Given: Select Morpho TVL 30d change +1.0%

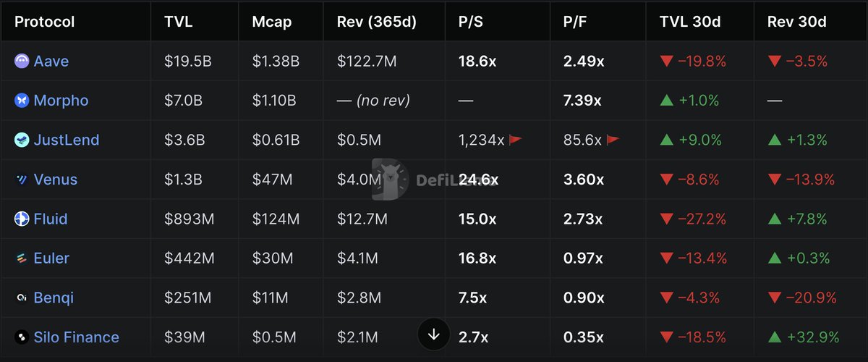Looking at the screenshot, I should (x=689, y=101).
